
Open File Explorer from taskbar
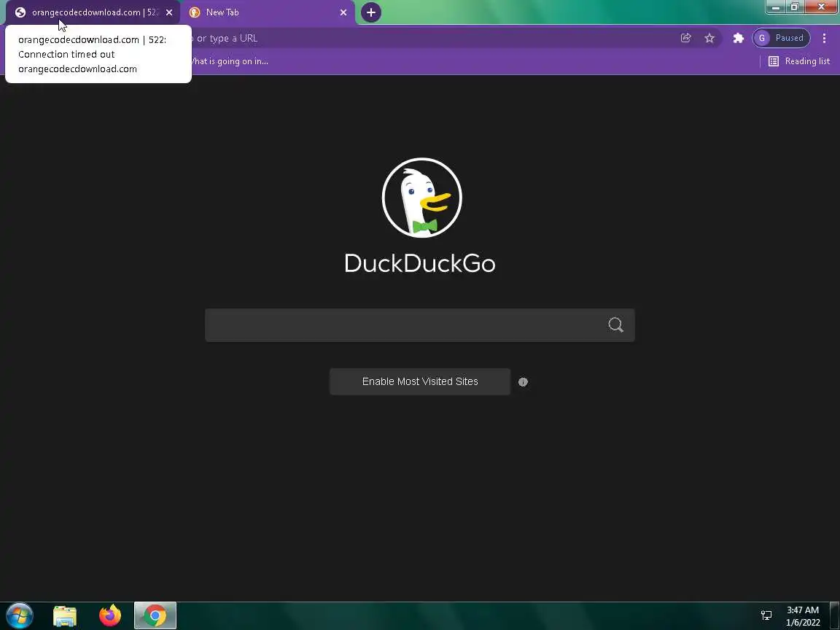65,616
